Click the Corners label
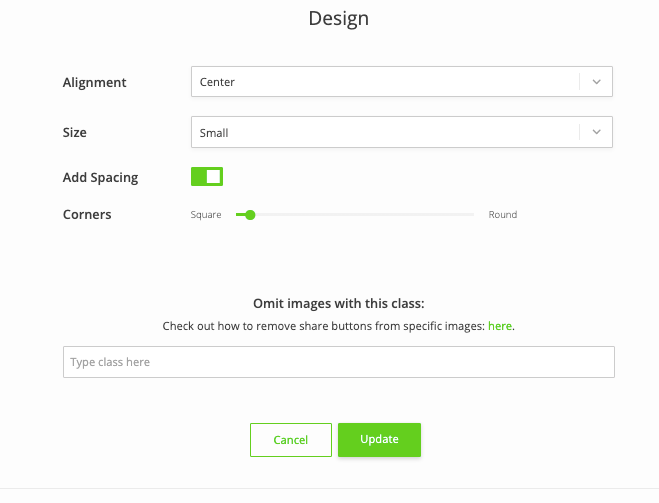The image size is (659, 503). point(87,214)
